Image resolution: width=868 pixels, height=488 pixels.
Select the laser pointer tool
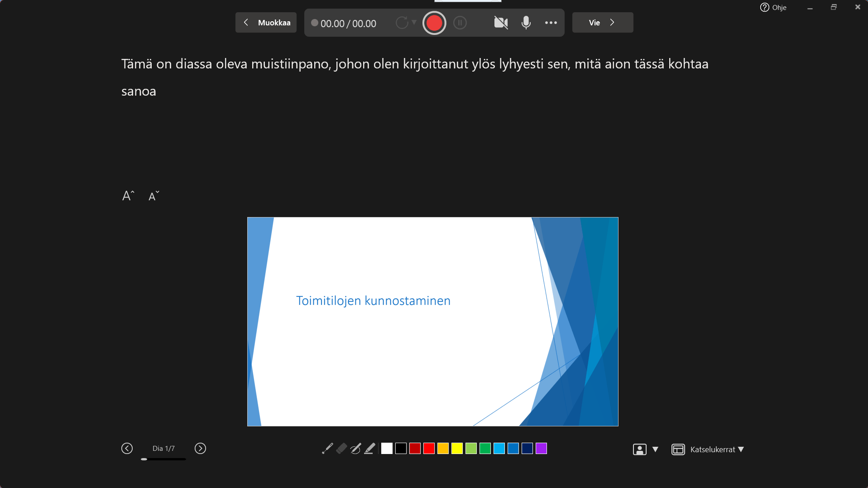[x=327, y=449]
